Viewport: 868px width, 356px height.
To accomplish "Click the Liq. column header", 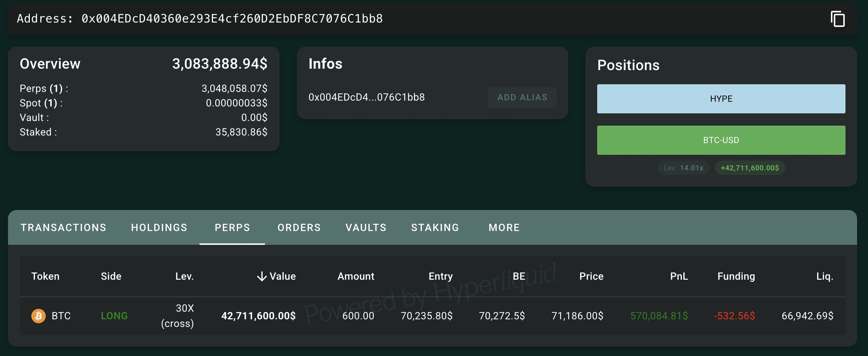I will pos(824,276).
